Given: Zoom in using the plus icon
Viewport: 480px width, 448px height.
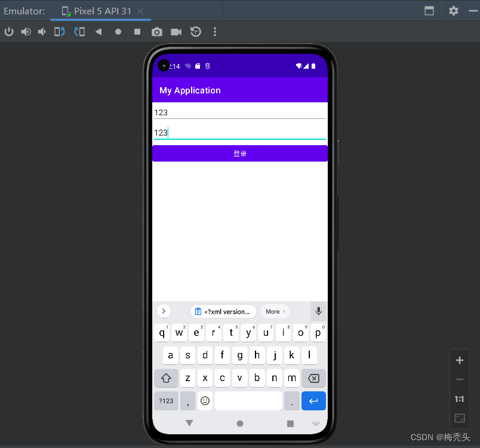Looking at the screenshot, I should coord(459,360).
